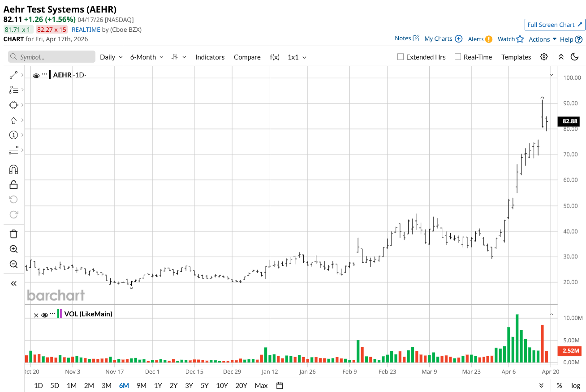
Task: Open the Compare menu
Action: point(247,57)
